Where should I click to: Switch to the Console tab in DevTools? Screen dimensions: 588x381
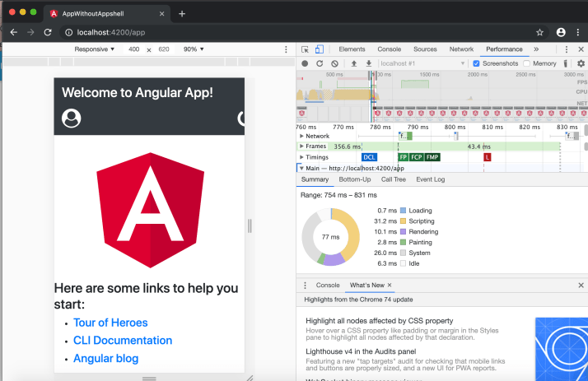click(390, 49)
